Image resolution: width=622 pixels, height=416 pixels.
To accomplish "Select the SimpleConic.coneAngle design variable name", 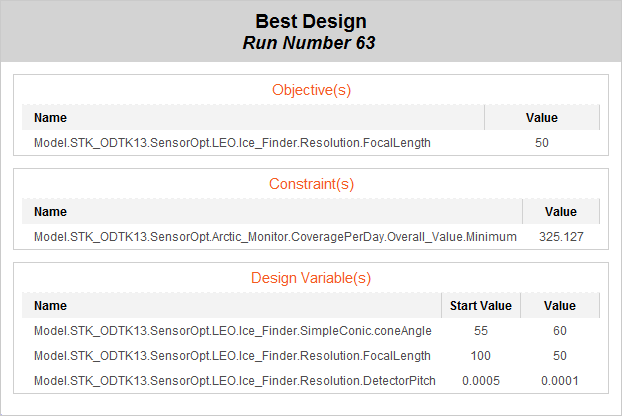I will [232, 331].
